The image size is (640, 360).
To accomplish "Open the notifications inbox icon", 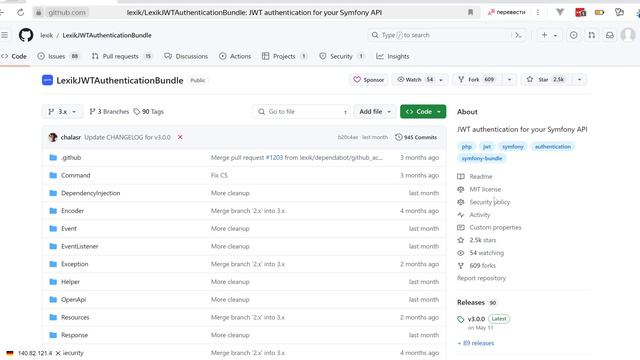I will (609, 35).
